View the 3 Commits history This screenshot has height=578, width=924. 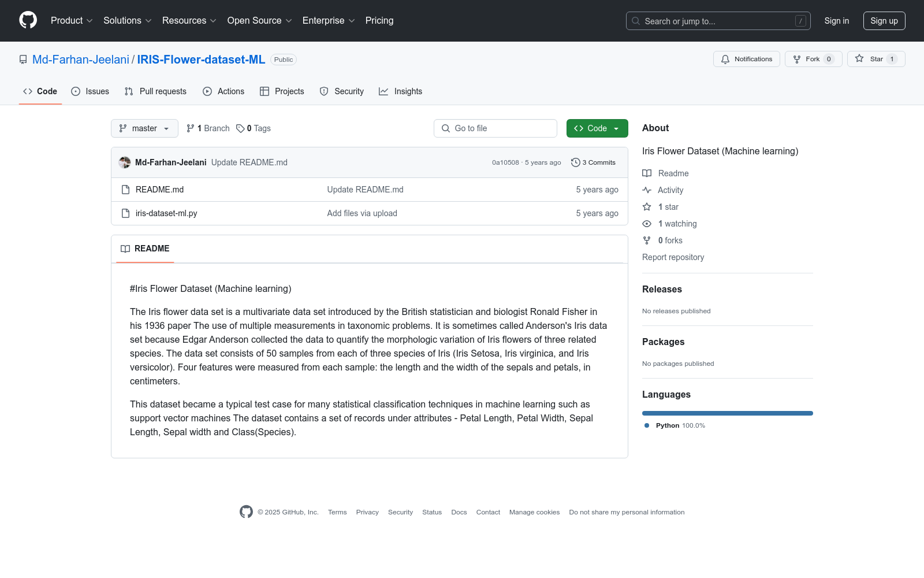593,162
